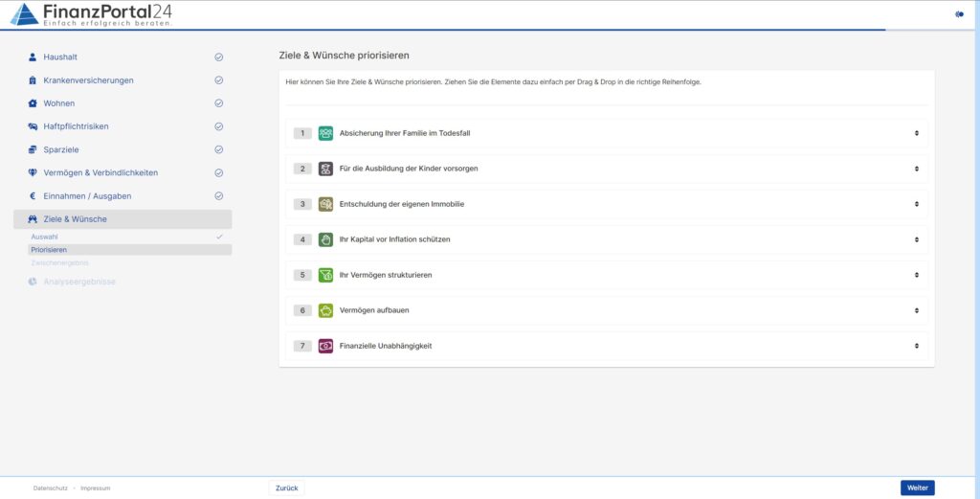
Task: Click the education icon for Ausbildung der Kinder
Action: [325, 169]
